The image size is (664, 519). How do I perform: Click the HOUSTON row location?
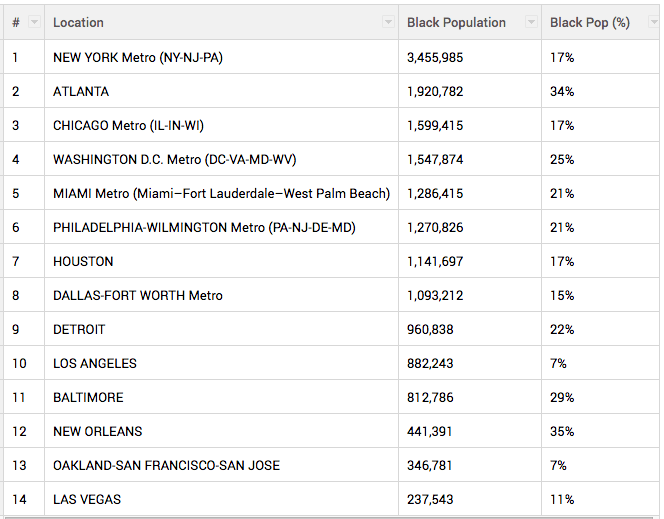tap(83, 262)
